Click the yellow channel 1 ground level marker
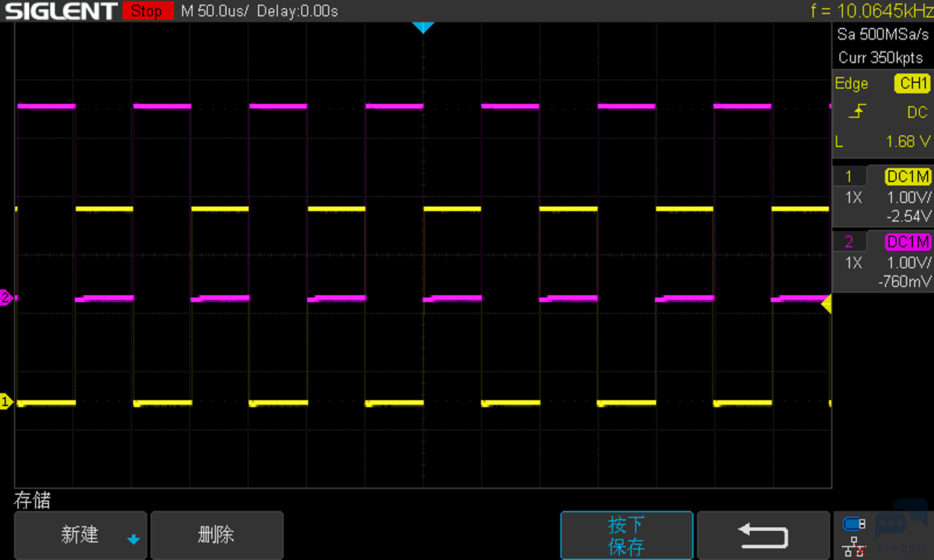Screen dimensions: 934x560 [x=7, y=402]
